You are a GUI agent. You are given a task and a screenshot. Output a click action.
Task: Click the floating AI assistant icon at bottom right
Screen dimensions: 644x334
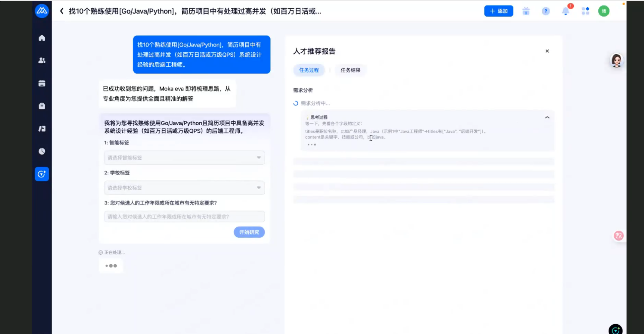click(616, 330)
